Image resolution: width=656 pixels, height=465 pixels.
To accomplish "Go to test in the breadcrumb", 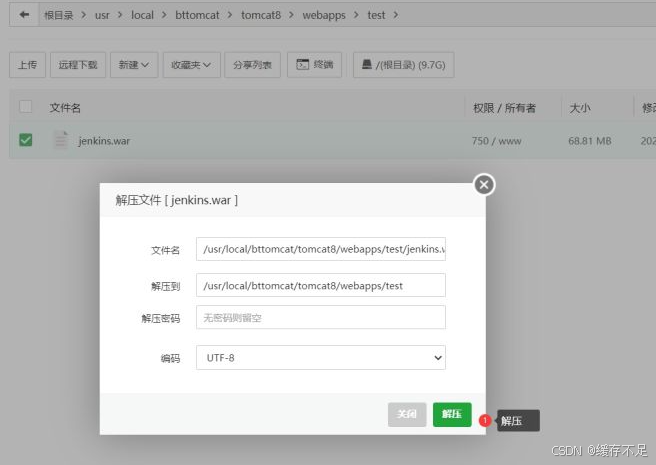I will [376, 15].
